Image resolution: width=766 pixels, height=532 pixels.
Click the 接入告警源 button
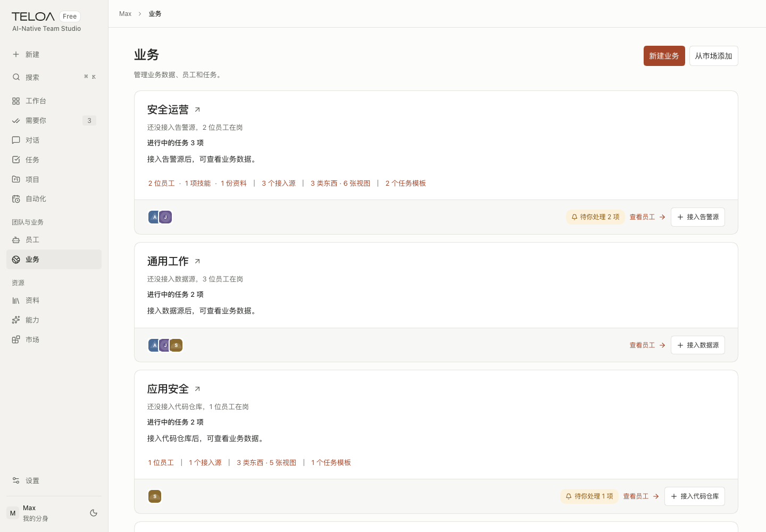(x=698, y=217)
